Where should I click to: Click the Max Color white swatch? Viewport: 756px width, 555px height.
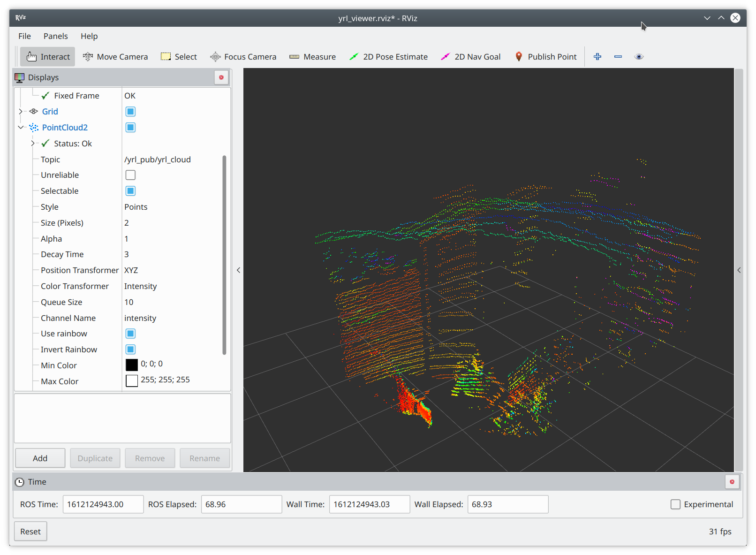pos(132,380)
